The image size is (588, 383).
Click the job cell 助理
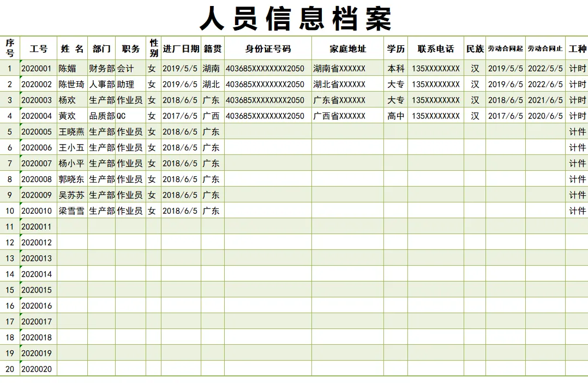[x=130, y=84]
